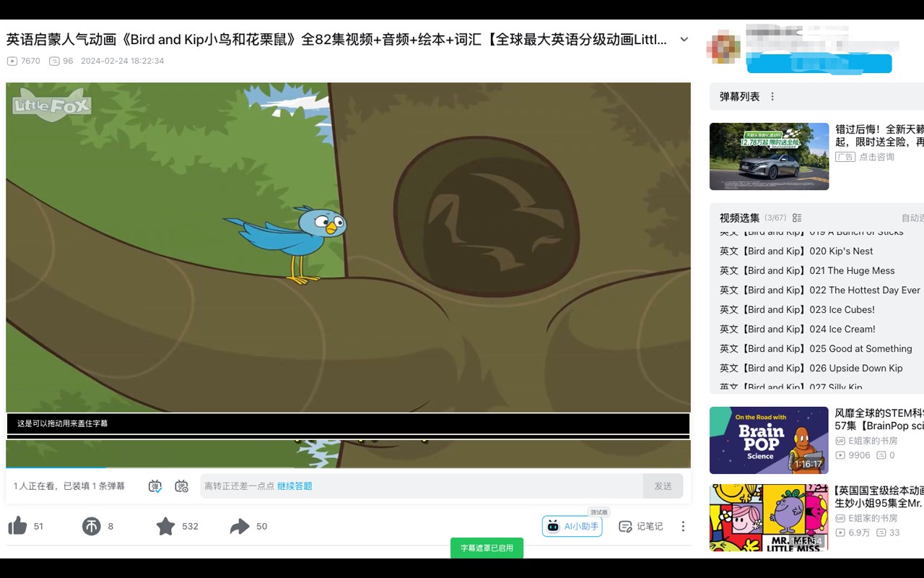Click the 点击咨询 ad link

pyautogui.click(x=876, y=157)
